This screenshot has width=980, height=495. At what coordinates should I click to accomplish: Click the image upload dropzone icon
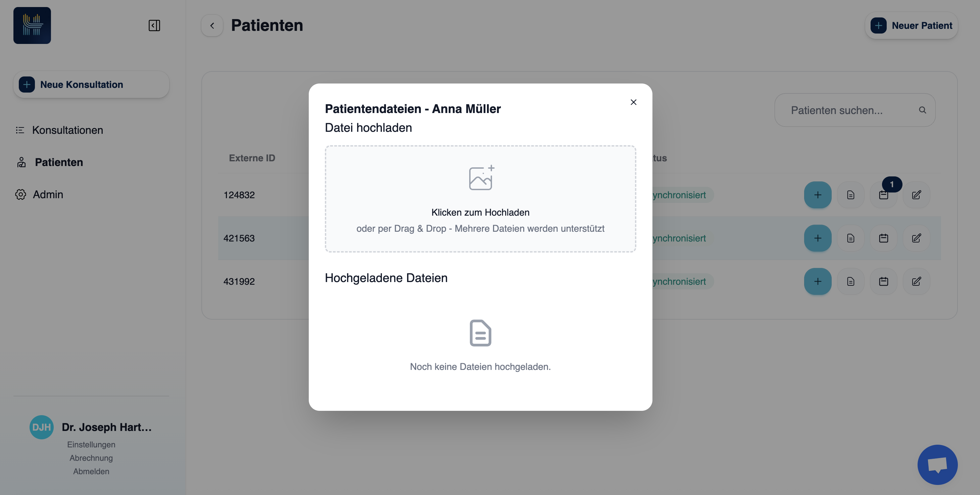click(481, 177)
